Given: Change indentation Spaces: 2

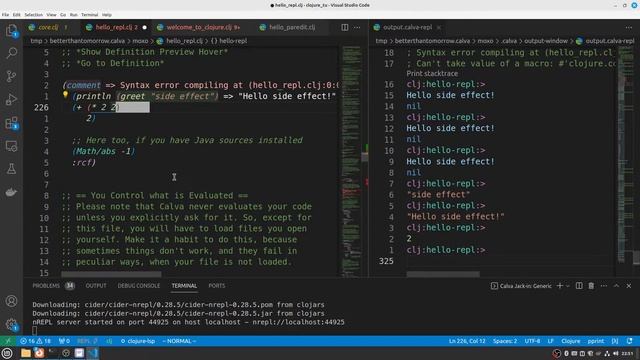Looking at the screenshot, I should (504, 341).
